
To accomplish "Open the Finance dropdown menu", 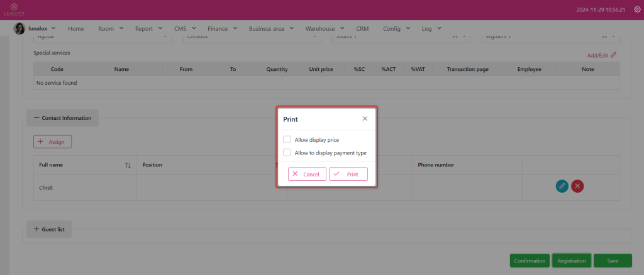I will [222, 28].
